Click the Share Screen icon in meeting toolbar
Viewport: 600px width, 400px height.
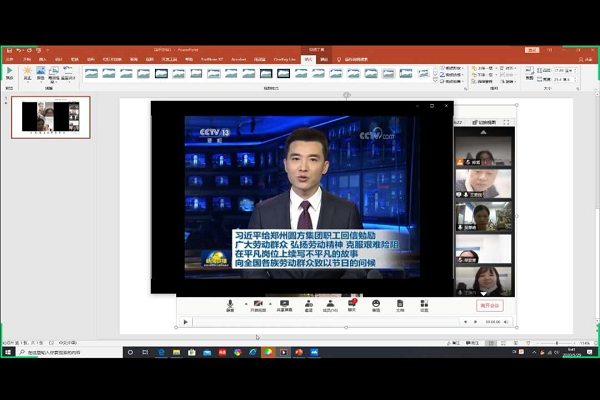[285, 304]
